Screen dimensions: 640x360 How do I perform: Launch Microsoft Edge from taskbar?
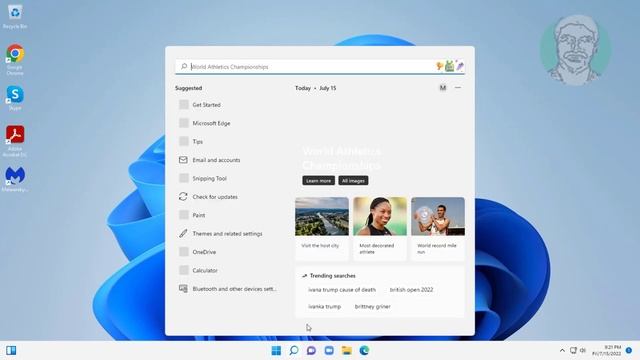364,350
